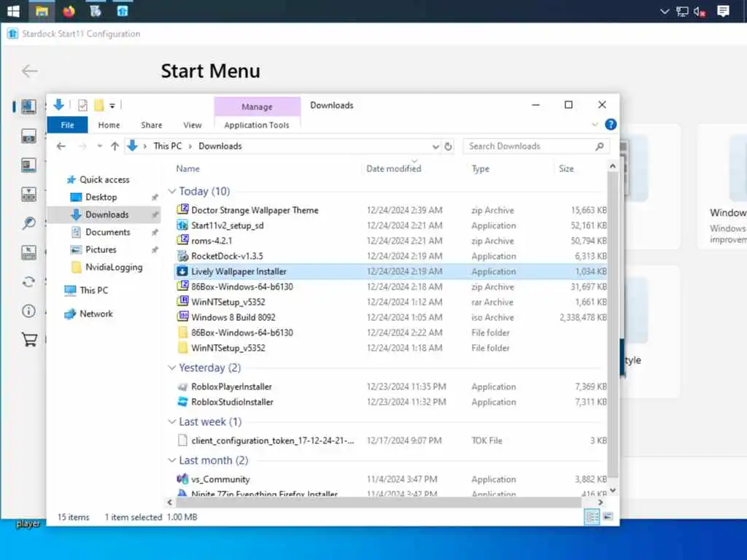
Task: Open Documents in navigation pane
Action: 108,232
